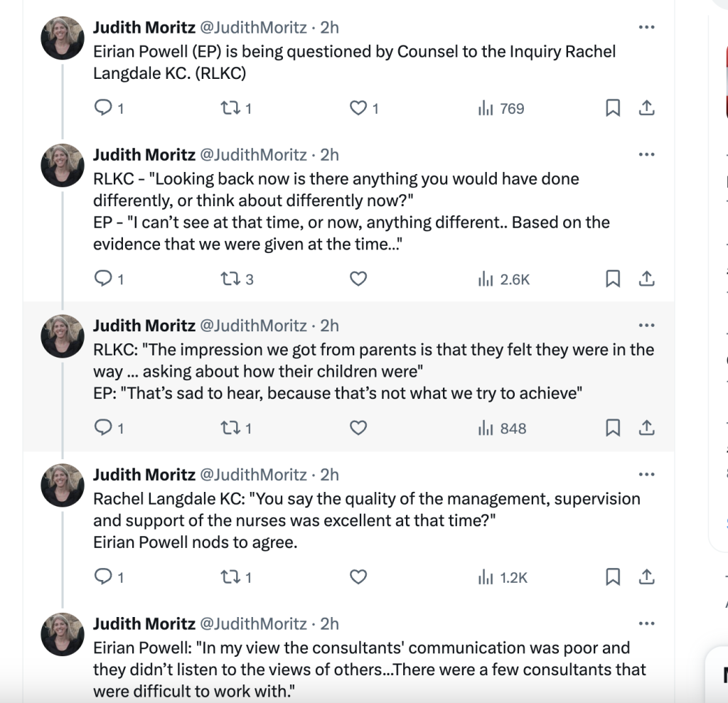Open more options on the "Looking back now" tweet
Screen dimensions: 728x703
pos(646,155)
